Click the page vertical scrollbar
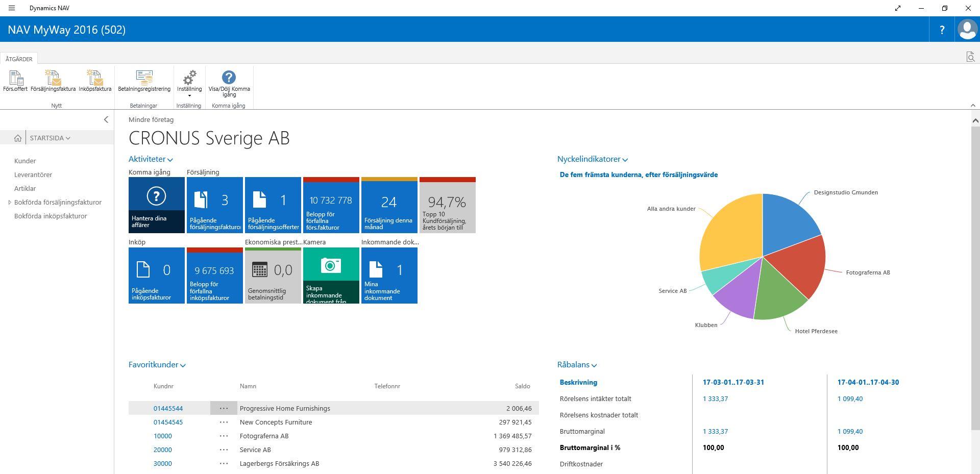 tap(975, 278)
